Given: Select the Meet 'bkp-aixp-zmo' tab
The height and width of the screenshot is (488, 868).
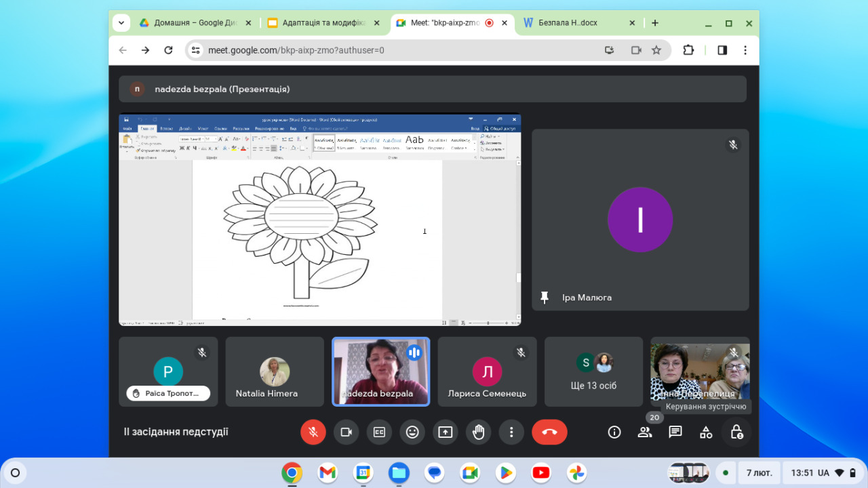Looking at the screenshot, I should tap(452, 22).
